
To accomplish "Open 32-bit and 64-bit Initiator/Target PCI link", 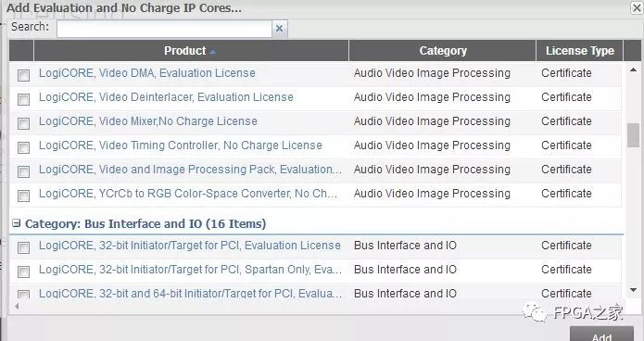I will point(190,294).
